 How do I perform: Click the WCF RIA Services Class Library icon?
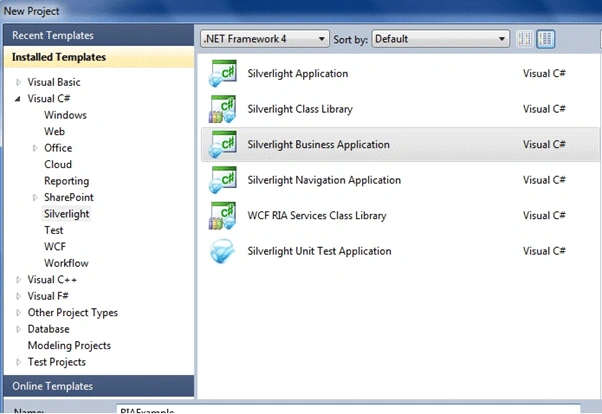point(223,215)
